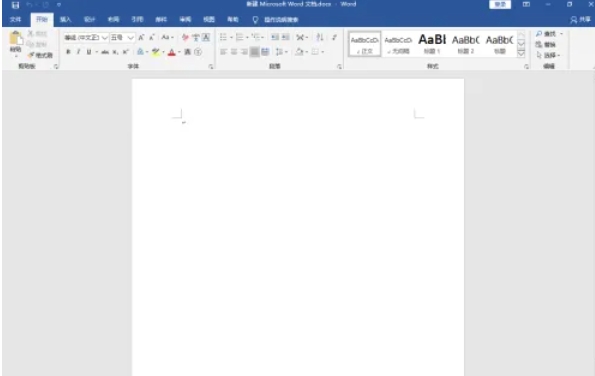Click the Distributed alignment icon
Screen dimensions: 595x376
(265, 52)
